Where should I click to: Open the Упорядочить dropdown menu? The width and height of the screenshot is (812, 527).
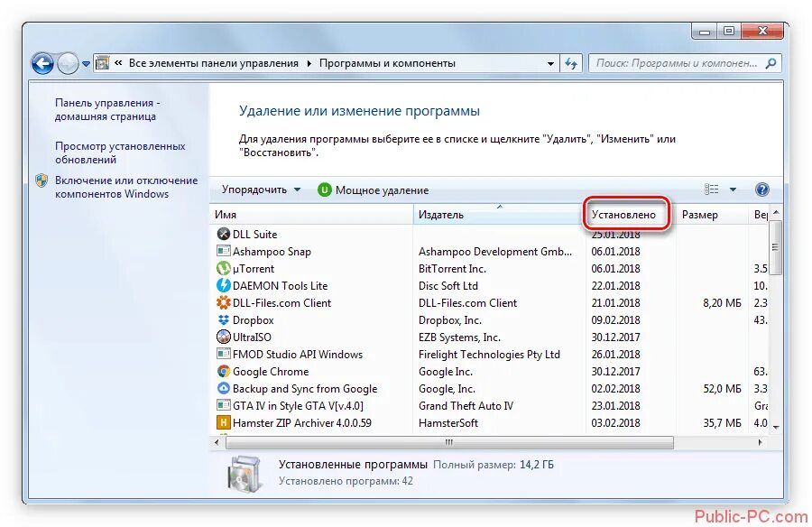pos(261,190)
